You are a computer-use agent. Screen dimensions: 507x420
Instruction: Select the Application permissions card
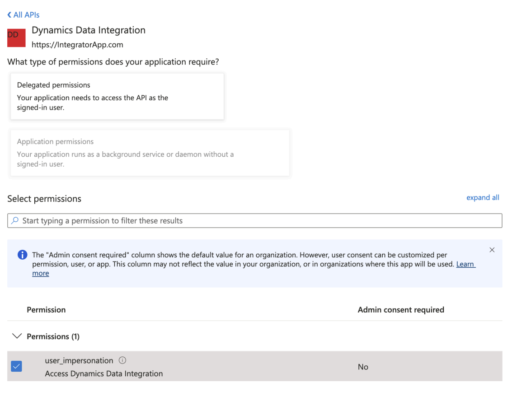(x=150, y=153)
